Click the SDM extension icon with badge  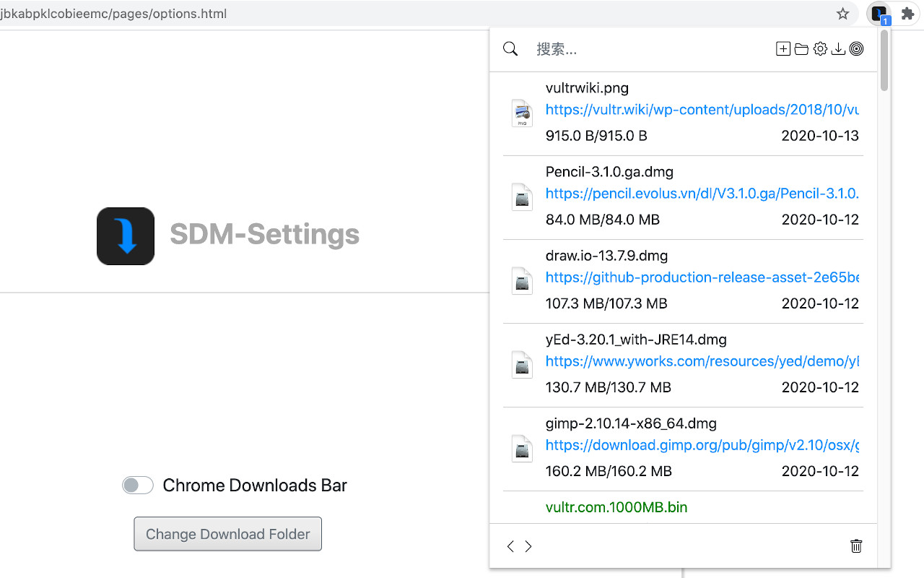(x=879, y=14)
